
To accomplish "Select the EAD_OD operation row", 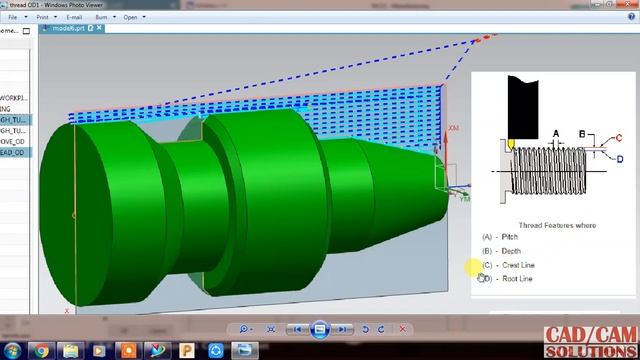I will coord(15,153).
